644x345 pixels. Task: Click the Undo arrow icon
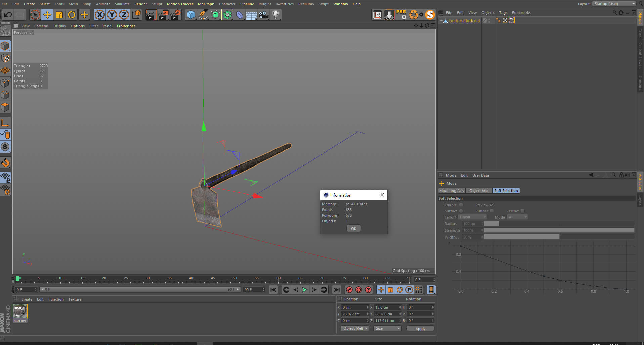click(x=8, y=15)
